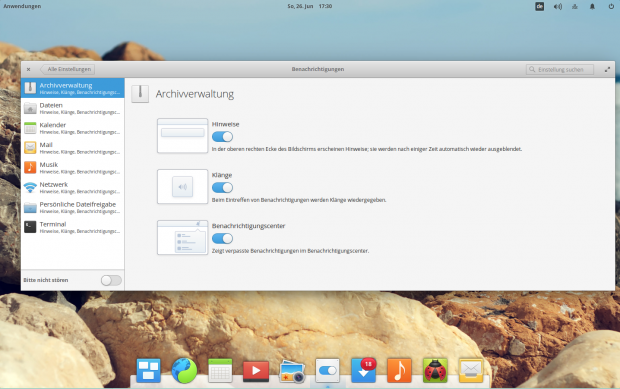Open the notifications bell indicator
The image size is (620, 389).
[x=592, y=6]
